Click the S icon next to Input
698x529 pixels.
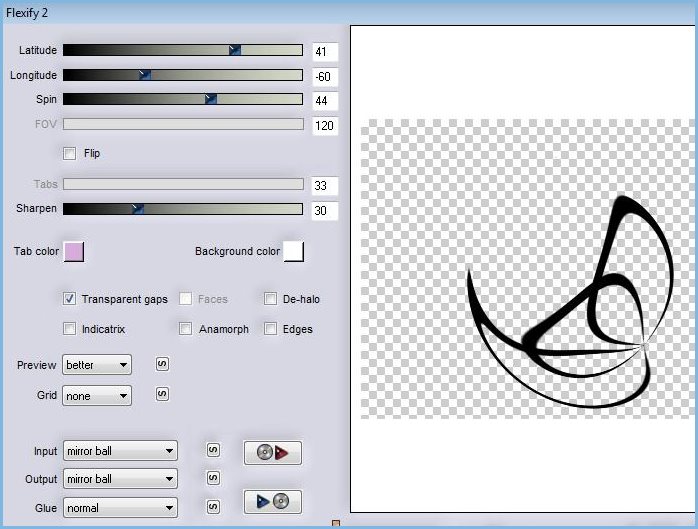click(213, 451)
